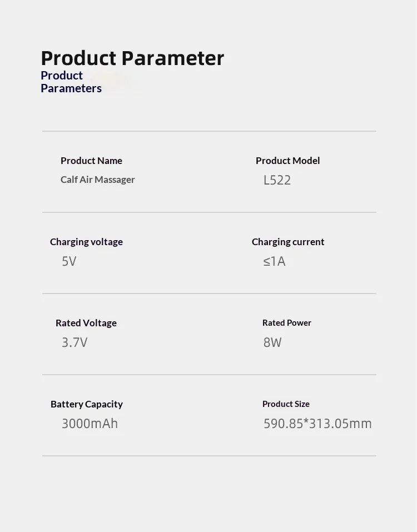Select the L522 model value
417x532 pixels.
(277, 180)
